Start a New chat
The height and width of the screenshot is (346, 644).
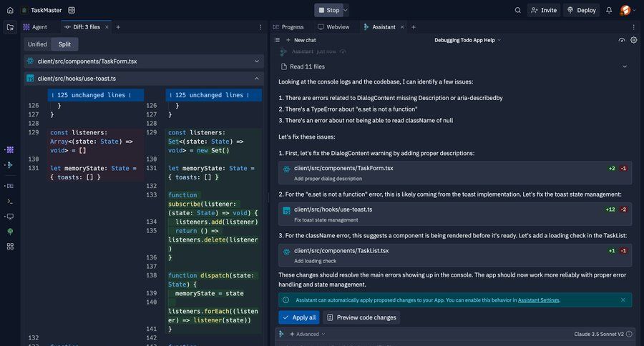click(301, 40)
